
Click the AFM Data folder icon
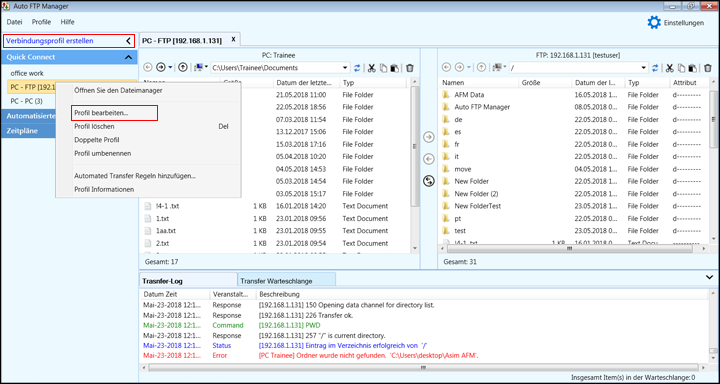coord(445,95)
